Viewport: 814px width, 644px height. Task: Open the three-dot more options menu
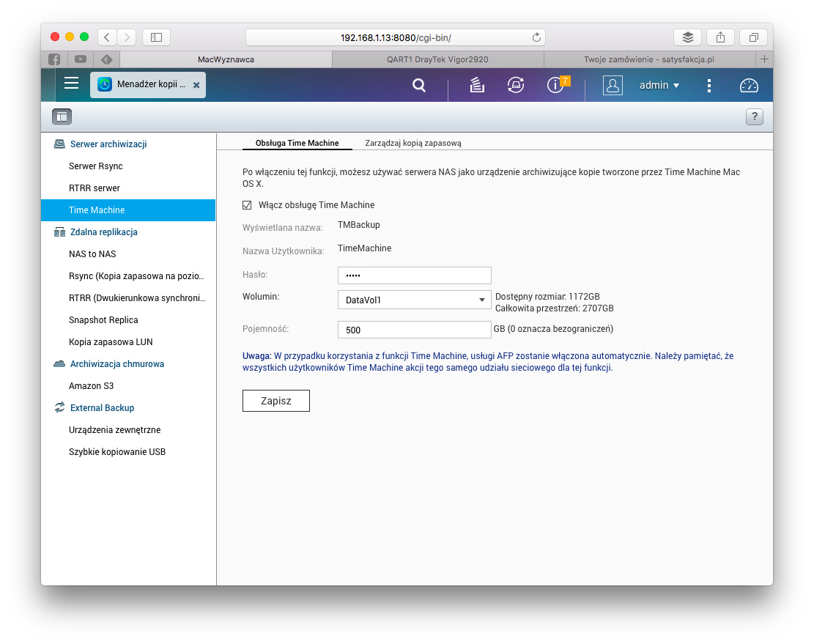pos(709,86)
